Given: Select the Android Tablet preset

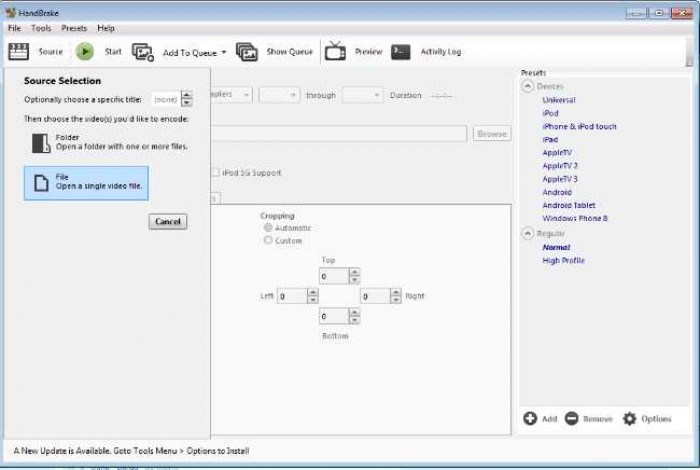Looking at the screenshot, I should [569, 205].
